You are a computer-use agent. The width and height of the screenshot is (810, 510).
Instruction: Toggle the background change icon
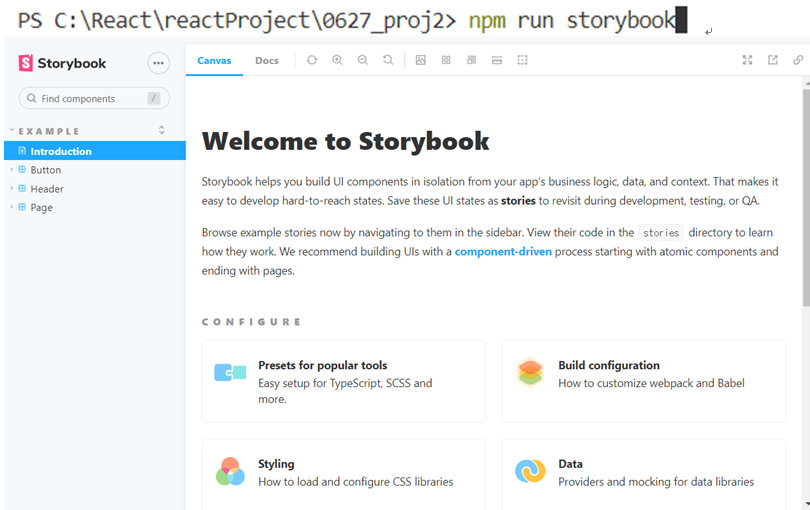[x=420, y=60]
